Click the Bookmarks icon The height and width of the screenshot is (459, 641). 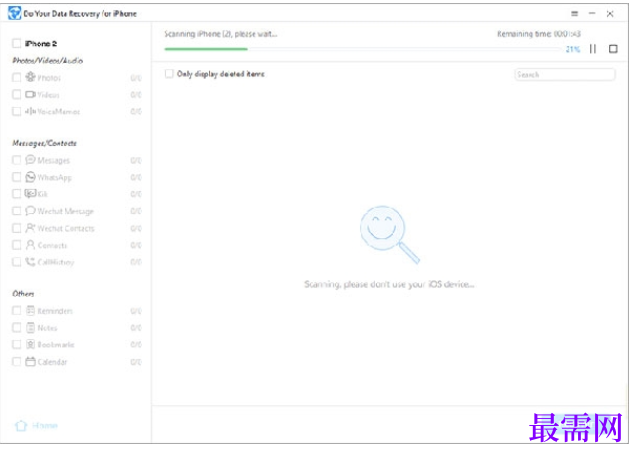click(x=31, y=344)
